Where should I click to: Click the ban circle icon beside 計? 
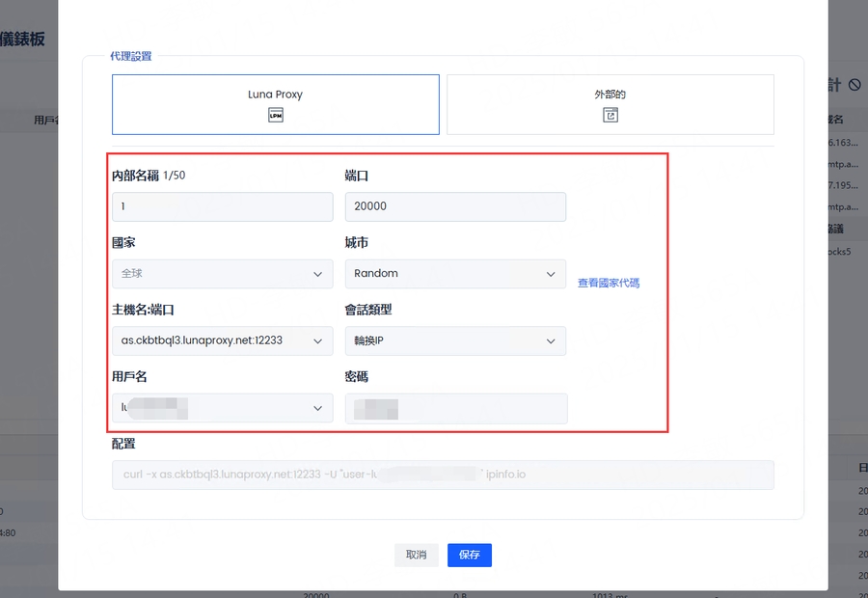[854, 85]
